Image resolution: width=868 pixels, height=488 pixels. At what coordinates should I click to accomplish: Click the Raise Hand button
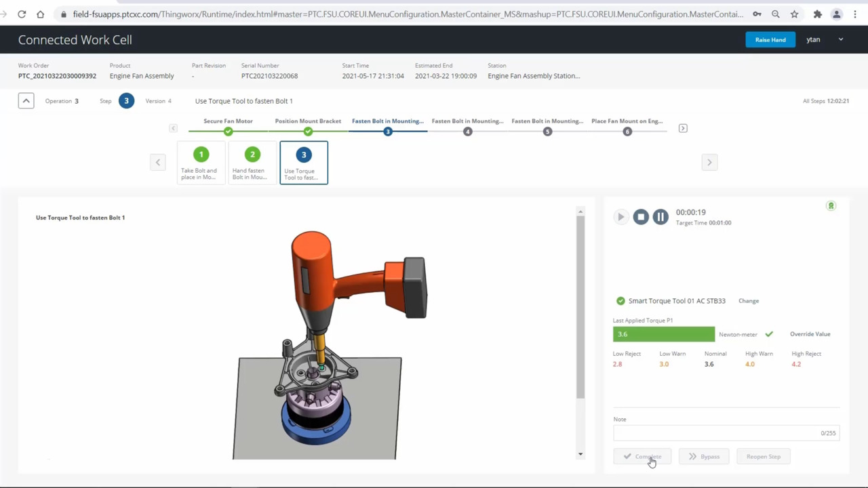[x=770, y=39]
